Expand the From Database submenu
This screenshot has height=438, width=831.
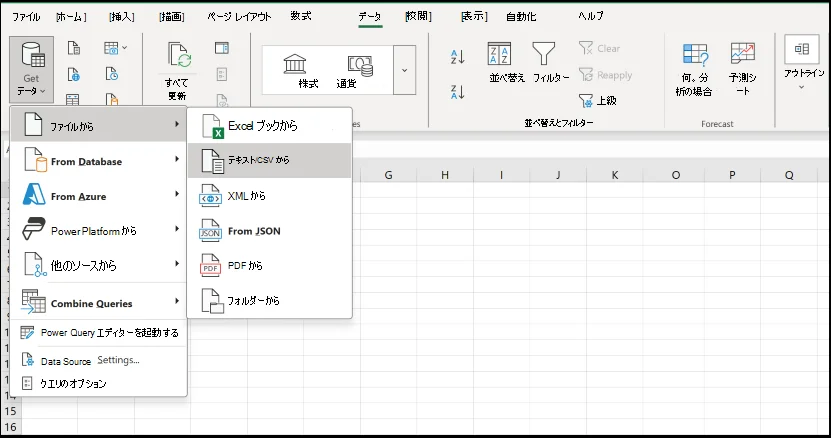[x=99, y=160]
